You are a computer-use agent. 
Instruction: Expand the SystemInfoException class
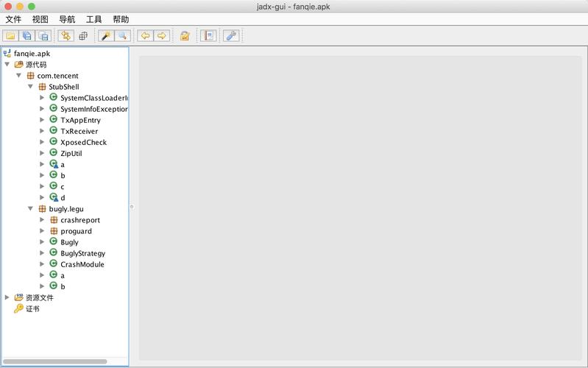(42, 109)
